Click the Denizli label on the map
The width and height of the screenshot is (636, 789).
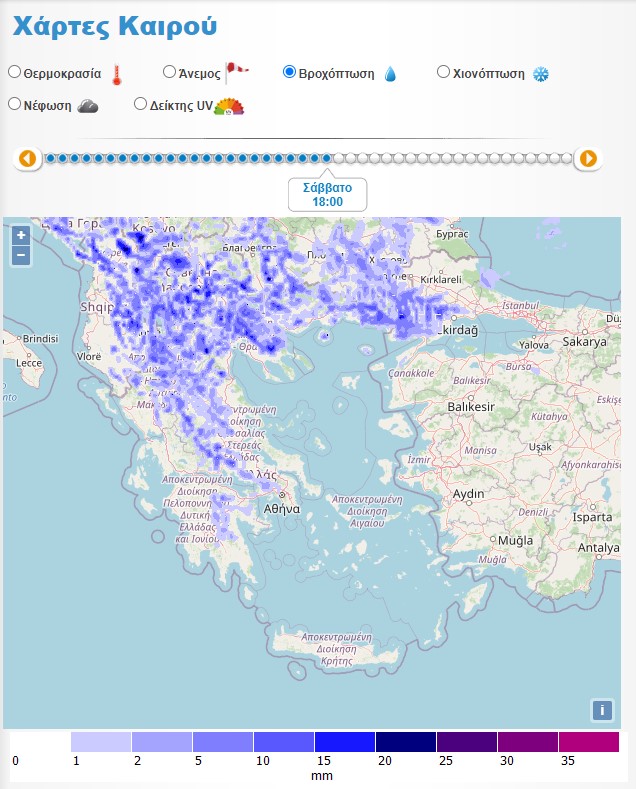533,512
